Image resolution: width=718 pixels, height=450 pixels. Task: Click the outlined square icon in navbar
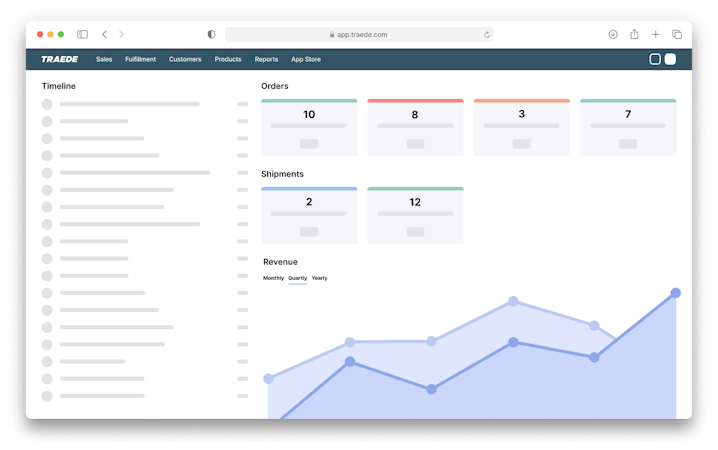pos(655,59)
